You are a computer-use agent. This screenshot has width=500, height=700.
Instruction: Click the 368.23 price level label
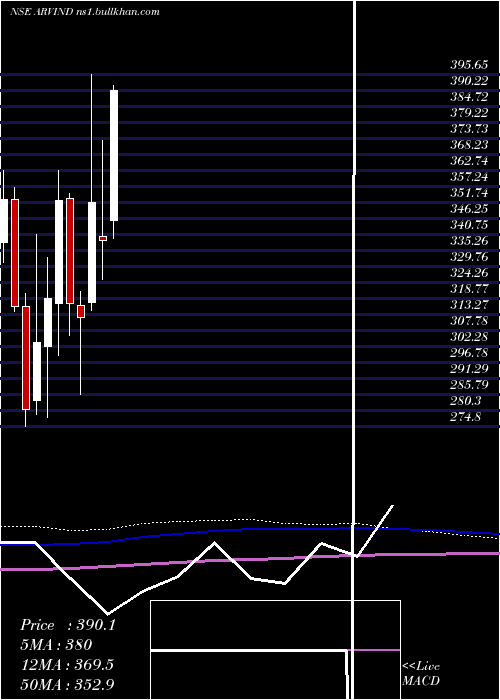(469, 145)
